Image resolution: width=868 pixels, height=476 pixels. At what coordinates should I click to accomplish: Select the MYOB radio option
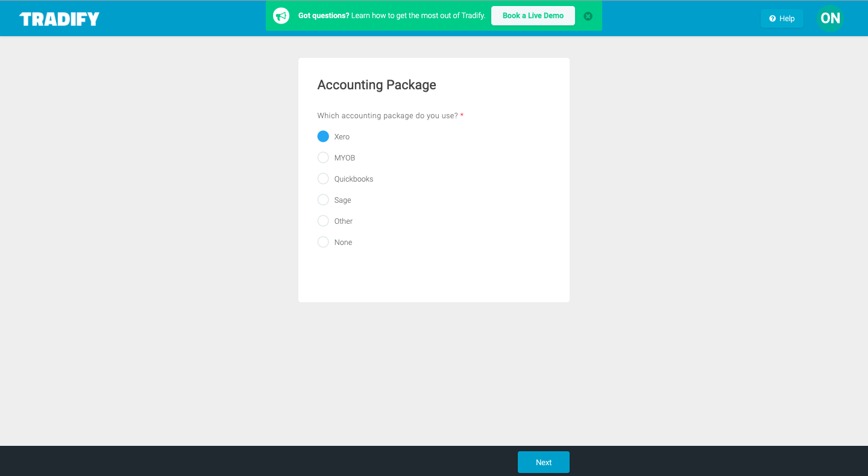(323, 157)
